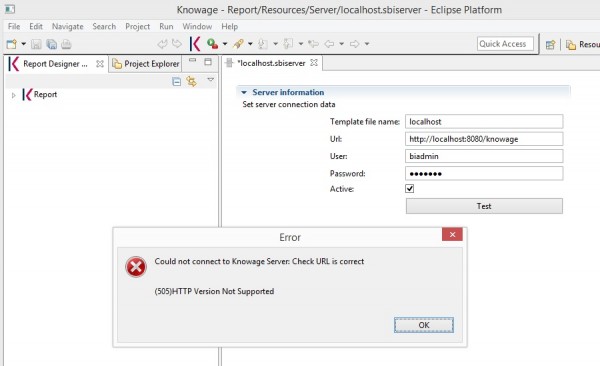Select the Report item in tree
The image size is (600, 366).
(x=40, y=95)
